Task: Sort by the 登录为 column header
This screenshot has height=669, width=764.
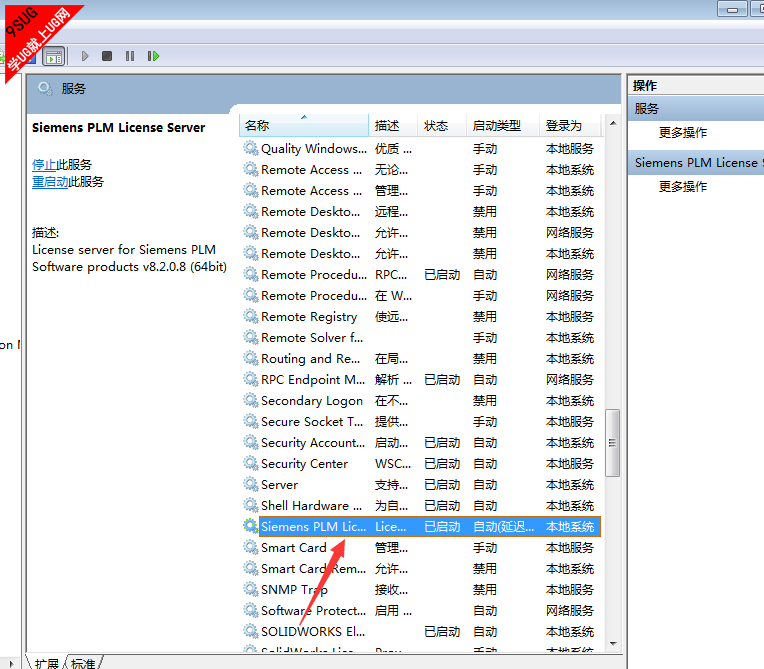Action: coord(570,126)
